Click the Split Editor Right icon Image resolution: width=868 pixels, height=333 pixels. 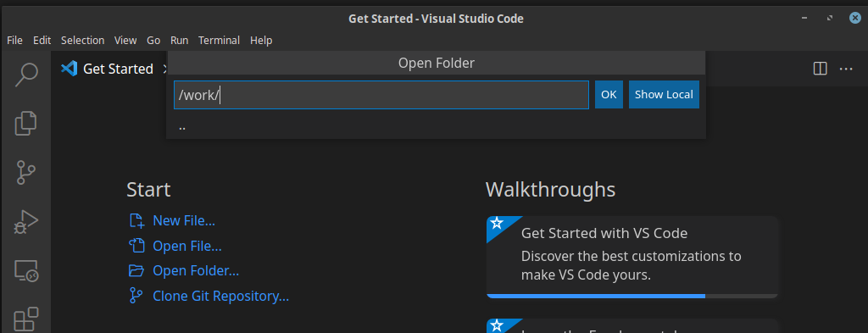pyautogui.click(x=820, y=69)
